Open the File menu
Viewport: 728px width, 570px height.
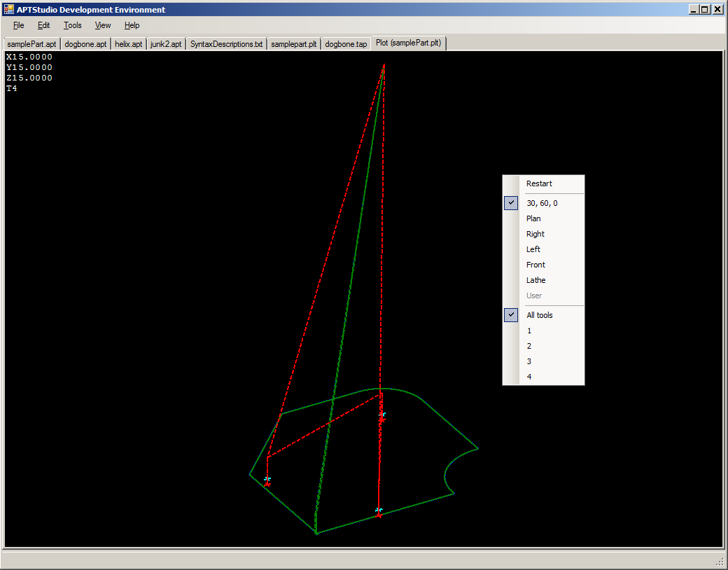coord(19,25)
